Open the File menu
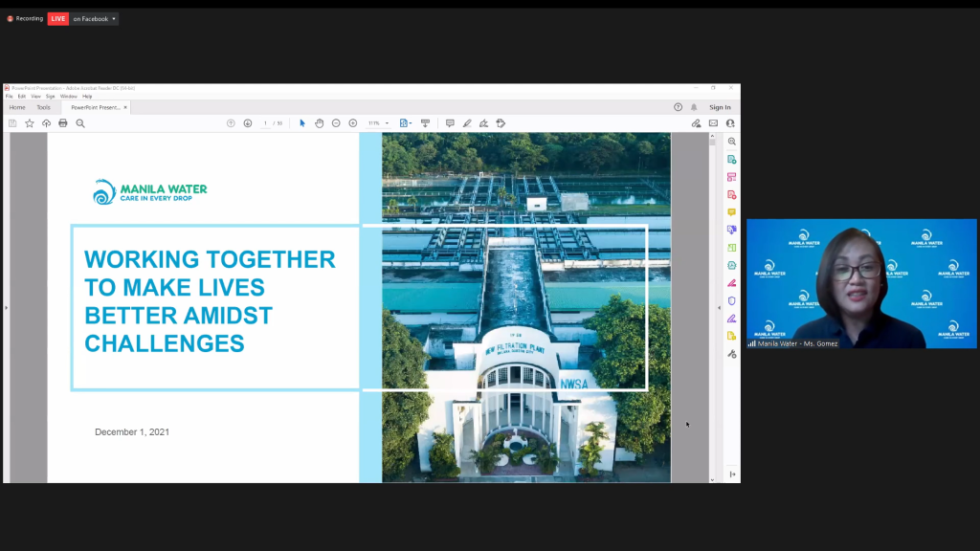This screenshot has height=551, width=980. 10,97
